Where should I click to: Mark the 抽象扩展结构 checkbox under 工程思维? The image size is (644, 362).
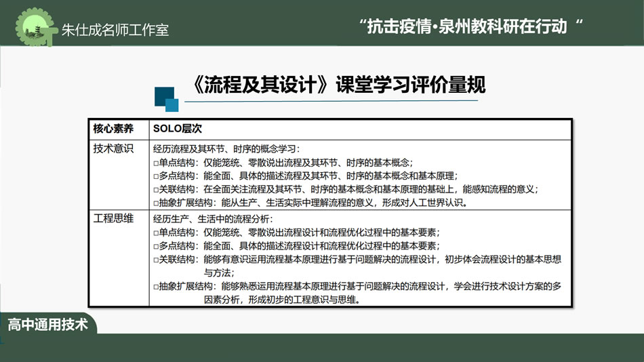[156, 287]
